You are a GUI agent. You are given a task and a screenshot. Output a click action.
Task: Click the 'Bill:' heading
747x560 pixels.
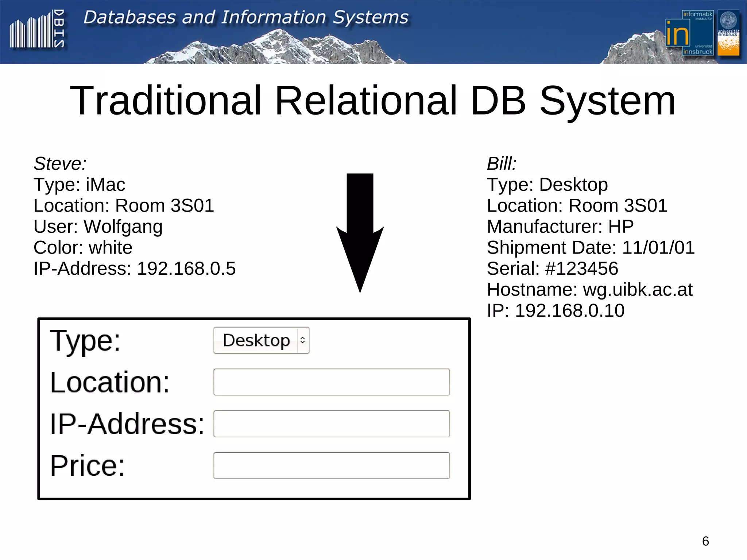(502, 163)
